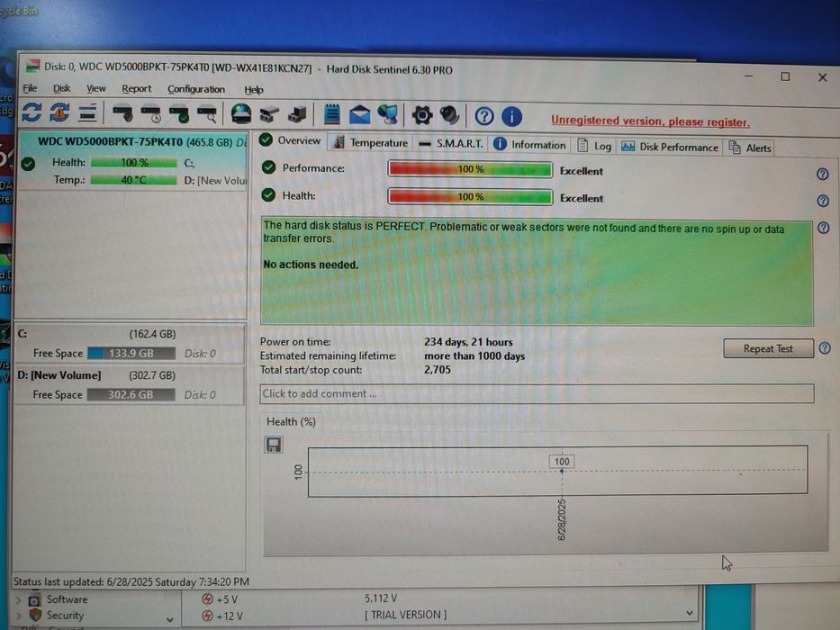The width and height of the screenshot is (840, 630).
Task: Select the +12 V sensor row in background window
Action: [439, 616]
